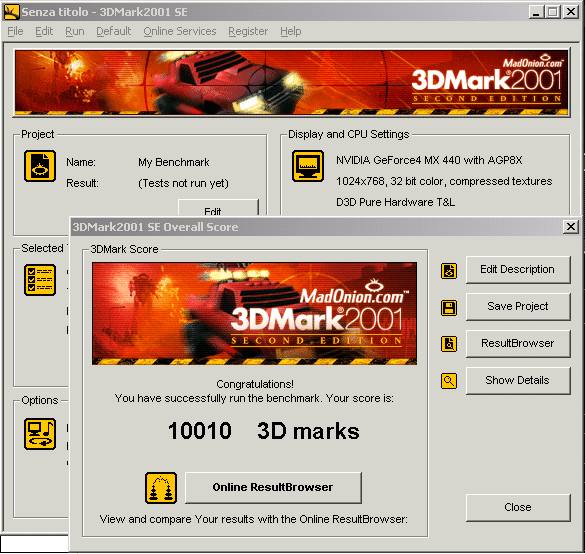Click the Online ResultBrowser button
This screenshot has width=585, height=554.
[x=273, y=487]
